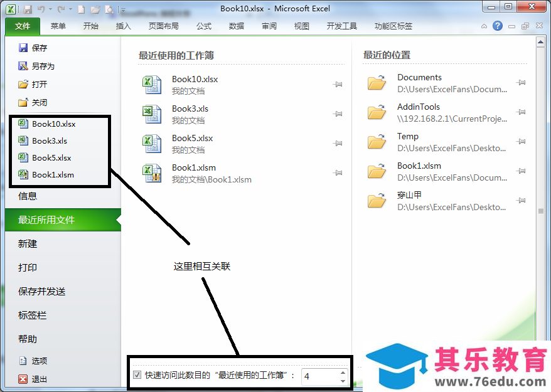The width and height of the screenshot is (551, 392).
Task: Click 关闭 in backstage menu
Action: (x=33, y=103)
